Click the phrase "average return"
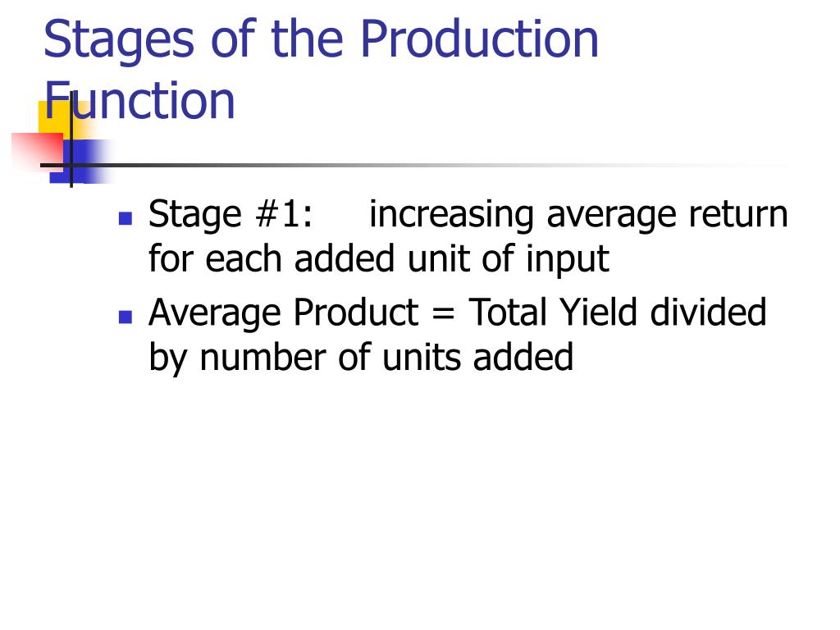 point(667,216)
